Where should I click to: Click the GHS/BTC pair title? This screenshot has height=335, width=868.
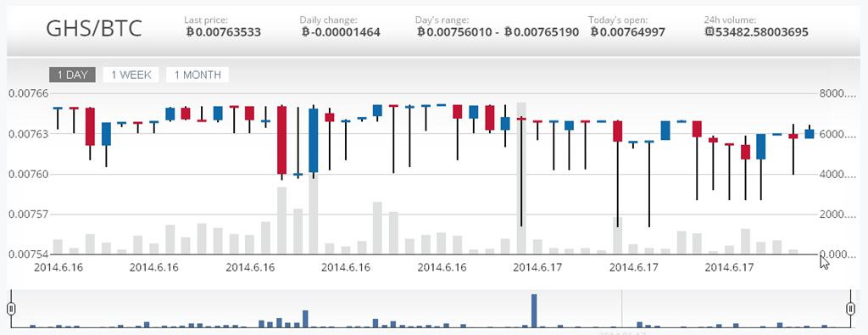coord(94,29)
